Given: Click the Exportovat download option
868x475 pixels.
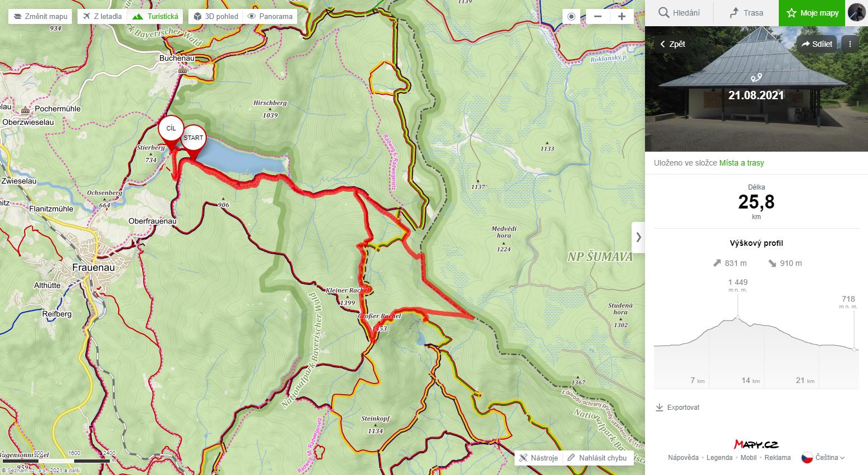Looking at the screenshot, I should point(677,408).
